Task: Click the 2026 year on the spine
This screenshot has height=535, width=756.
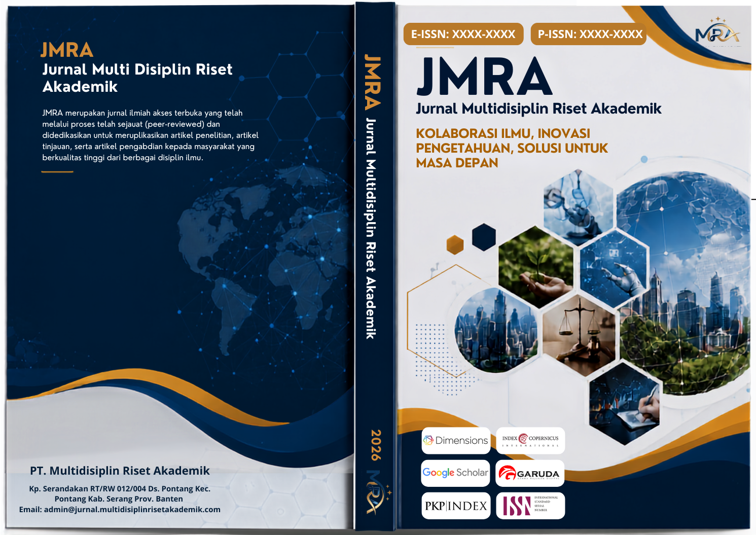Action: (x=376, y=445)
